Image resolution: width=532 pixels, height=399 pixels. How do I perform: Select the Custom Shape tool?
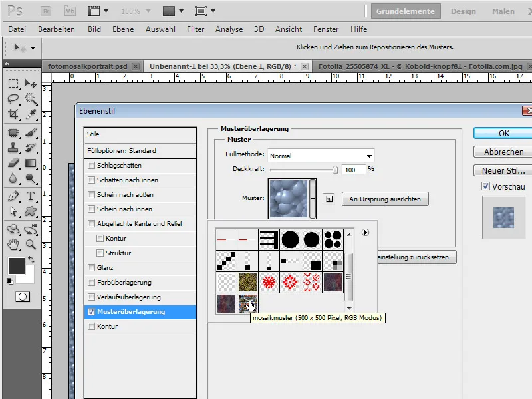tap(31, 211)
